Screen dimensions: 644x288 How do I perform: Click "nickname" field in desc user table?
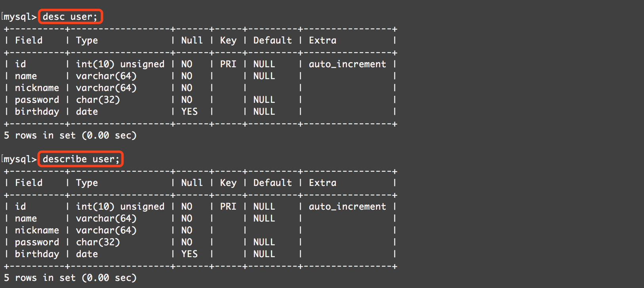[x=37, y=88]
